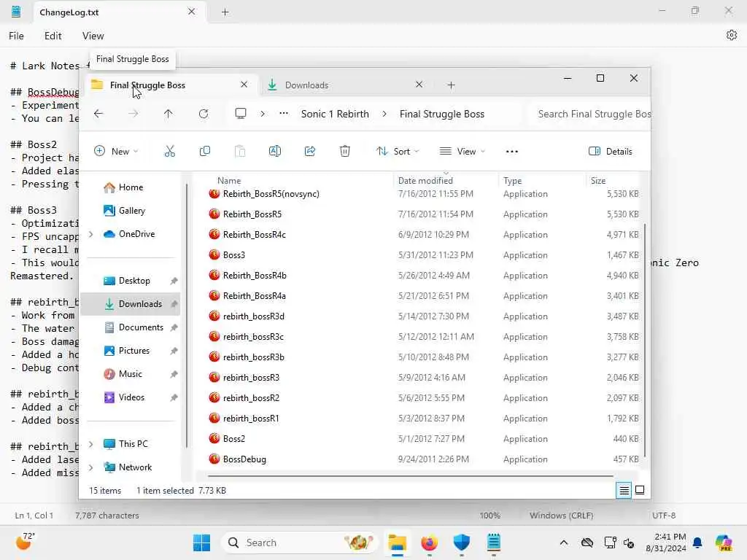Sort files by Size column header
747x560 pixels.
(x=598, y=181)
